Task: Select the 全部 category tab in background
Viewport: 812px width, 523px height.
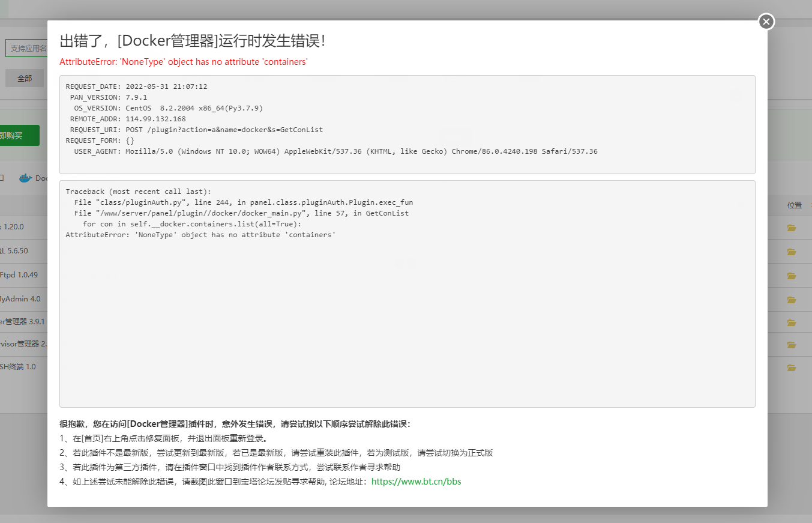Action: coord(25,78)
